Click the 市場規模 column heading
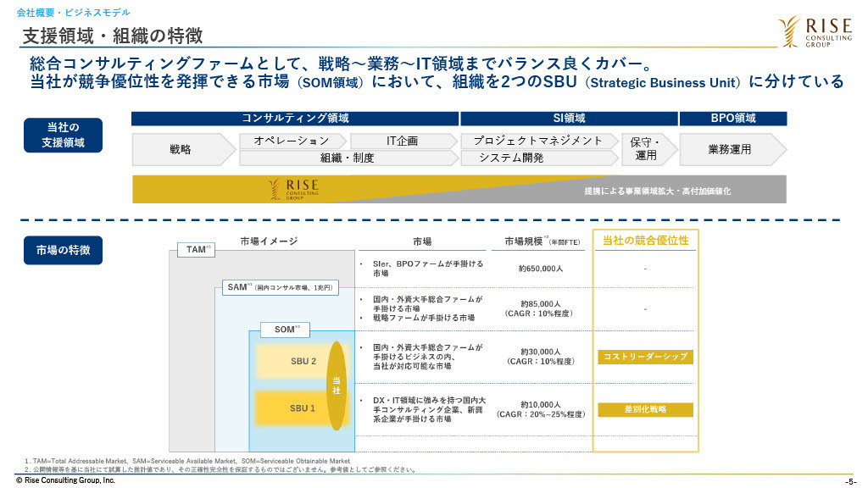The height and width of the screenshot is (488, 868). point(542,241)
